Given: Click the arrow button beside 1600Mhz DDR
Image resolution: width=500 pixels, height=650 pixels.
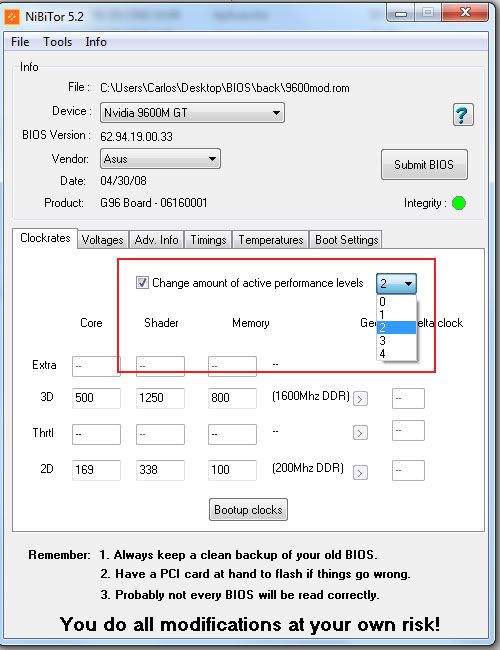Looking at the screenshot, I should point(360,399).
